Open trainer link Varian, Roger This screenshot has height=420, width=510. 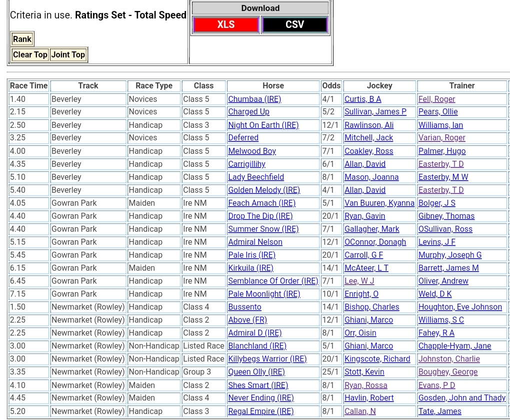point(441,138)
